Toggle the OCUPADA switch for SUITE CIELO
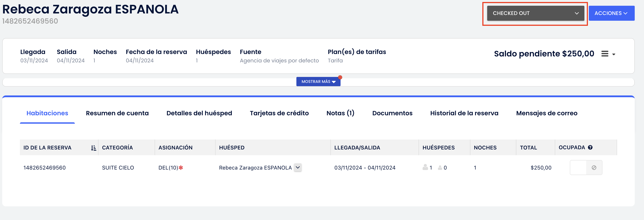 pyautogui.click(x=586, y=168)
